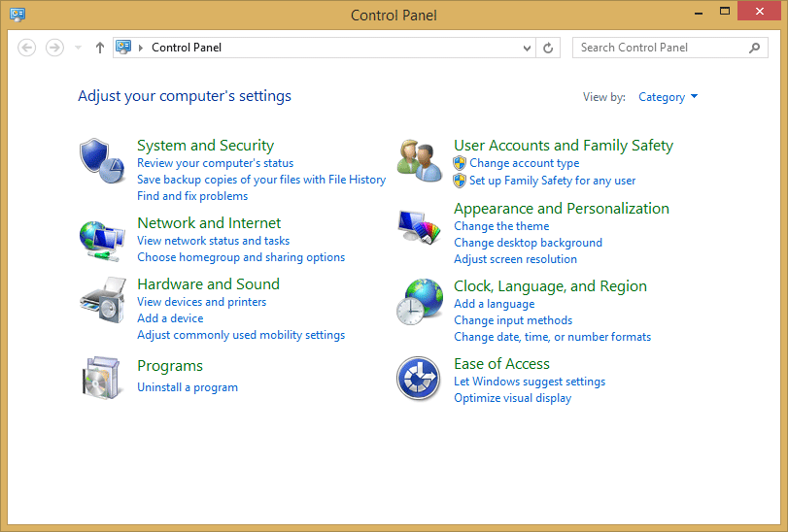Click Set up Family Safety for any user text
This screenshot has width=788, height=532.
pyautogui.click(x=552, y=181)
